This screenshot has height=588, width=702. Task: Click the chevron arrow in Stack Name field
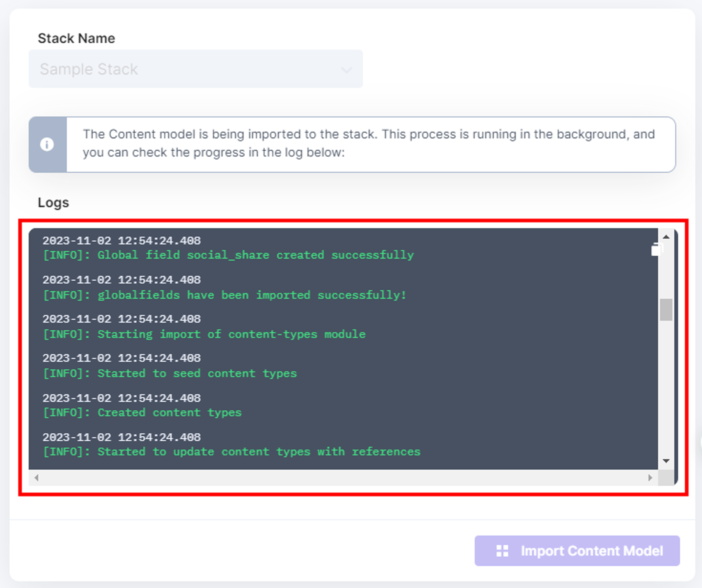point(346,70)
